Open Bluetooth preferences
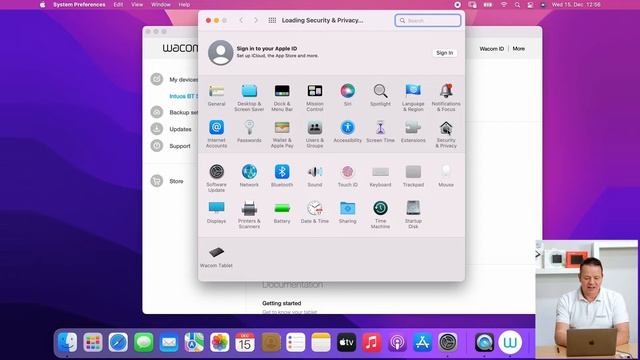Image resolution: width=640 pixels, height=360 pixels. 282,176
